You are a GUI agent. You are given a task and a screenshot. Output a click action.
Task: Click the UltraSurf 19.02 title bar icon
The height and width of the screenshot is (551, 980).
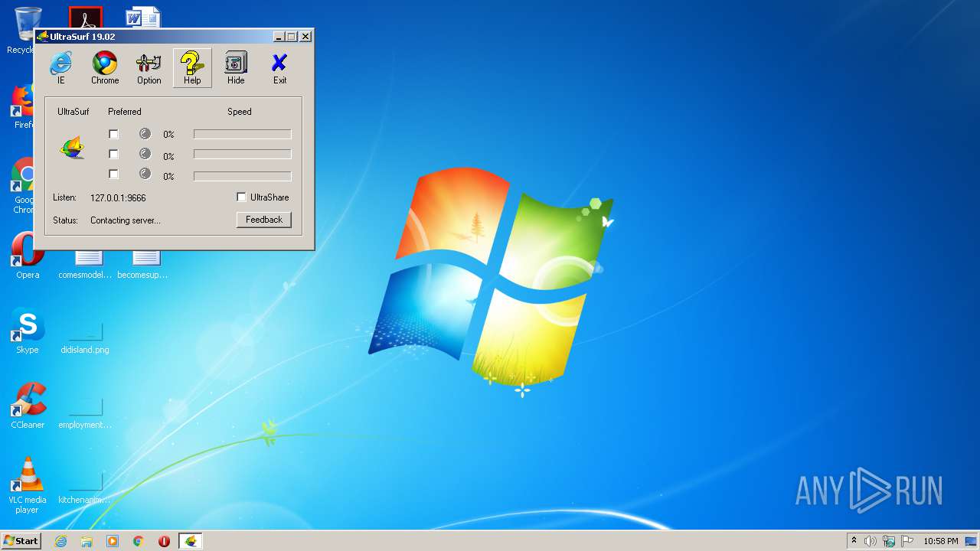click(43, 36)
